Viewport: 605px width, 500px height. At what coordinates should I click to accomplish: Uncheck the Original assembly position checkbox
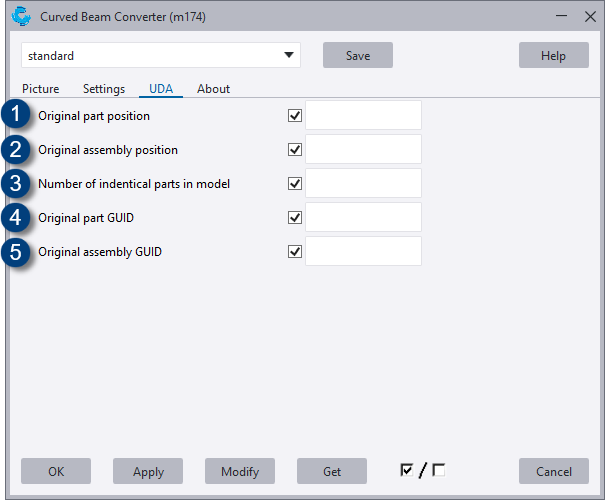click(x=294, y=150)
